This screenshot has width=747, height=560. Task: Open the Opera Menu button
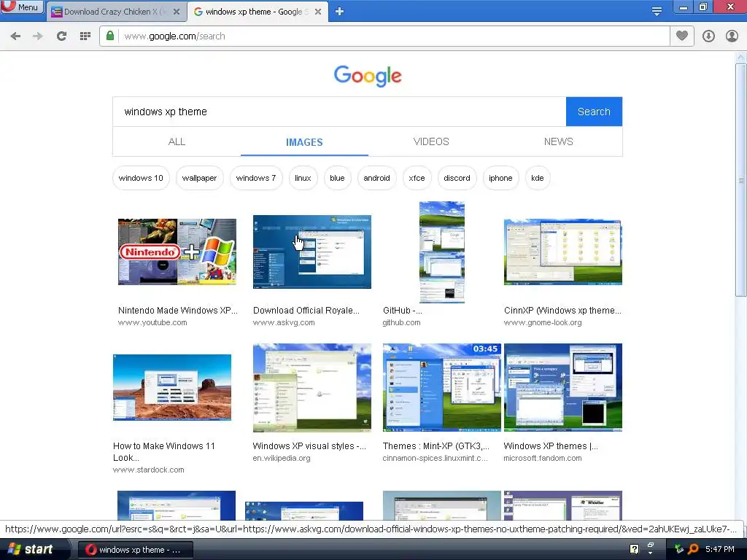click(22, 7)
